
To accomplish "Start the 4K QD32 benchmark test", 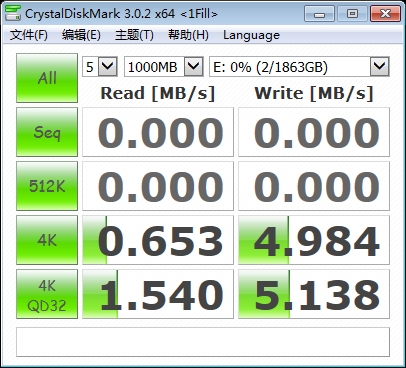I will point(47,294).
